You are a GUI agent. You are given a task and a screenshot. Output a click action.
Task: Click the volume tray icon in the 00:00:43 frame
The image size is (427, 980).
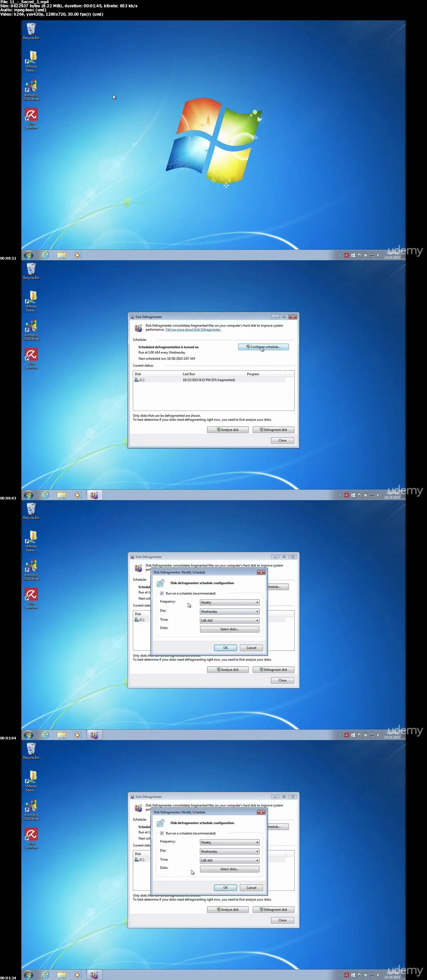(378, 495)
